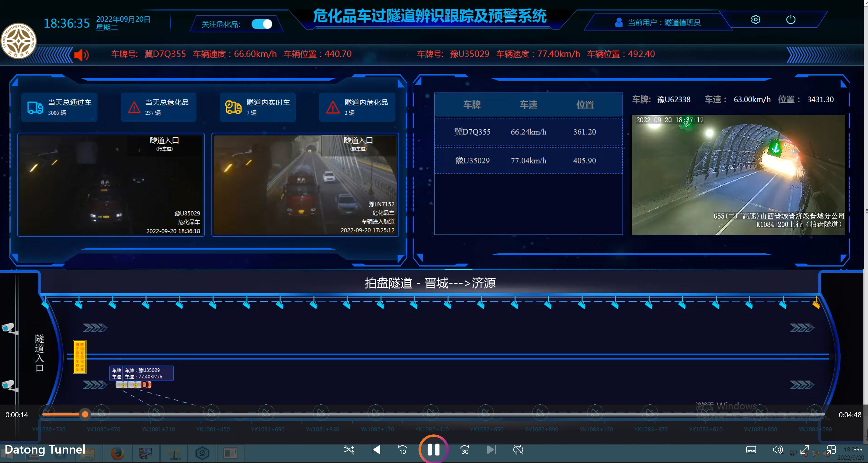Toggle shuffle playback icon
Screen dimensions: 868x463
[349, 450]
